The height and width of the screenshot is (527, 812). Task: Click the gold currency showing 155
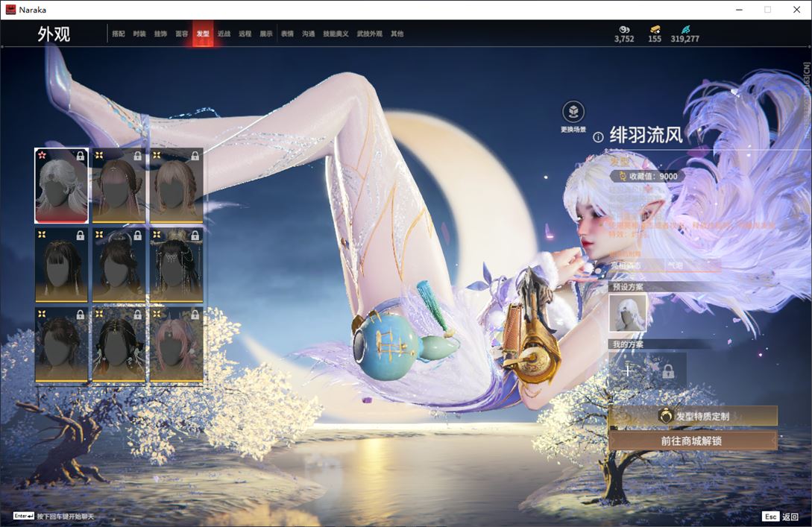coord(655,34)
